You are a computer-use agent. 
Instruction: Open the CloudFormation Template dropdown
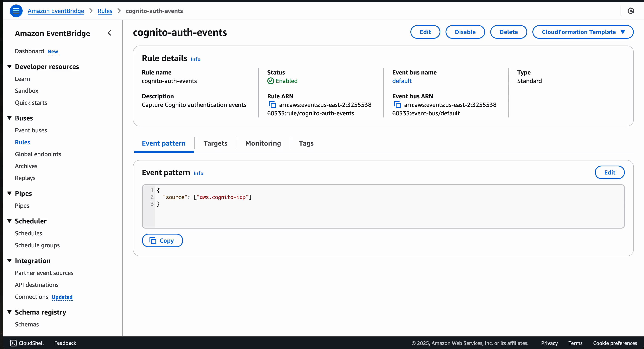(583, 32)
